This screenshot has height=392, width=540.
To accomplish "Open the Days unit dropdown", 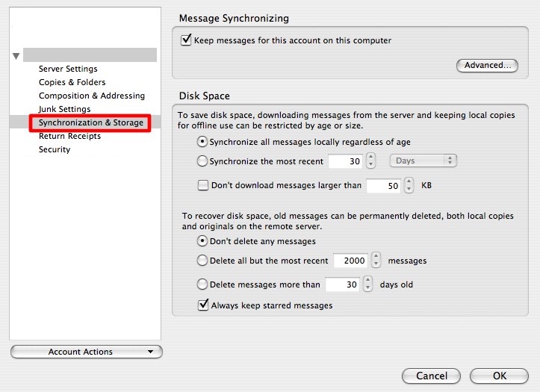I will 423,161.
